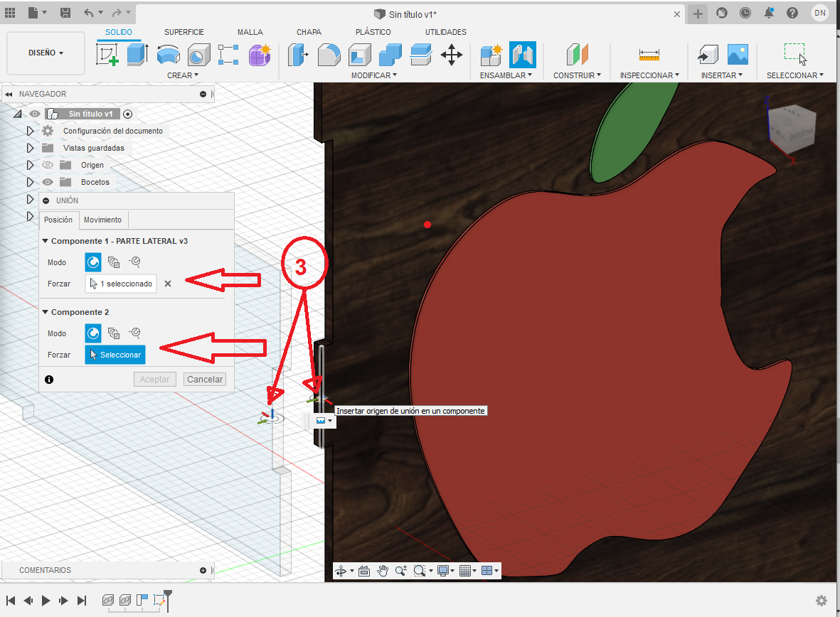Screen dimensions: 840x617
Task: Open the data panel grid icon
Action: 10,13
